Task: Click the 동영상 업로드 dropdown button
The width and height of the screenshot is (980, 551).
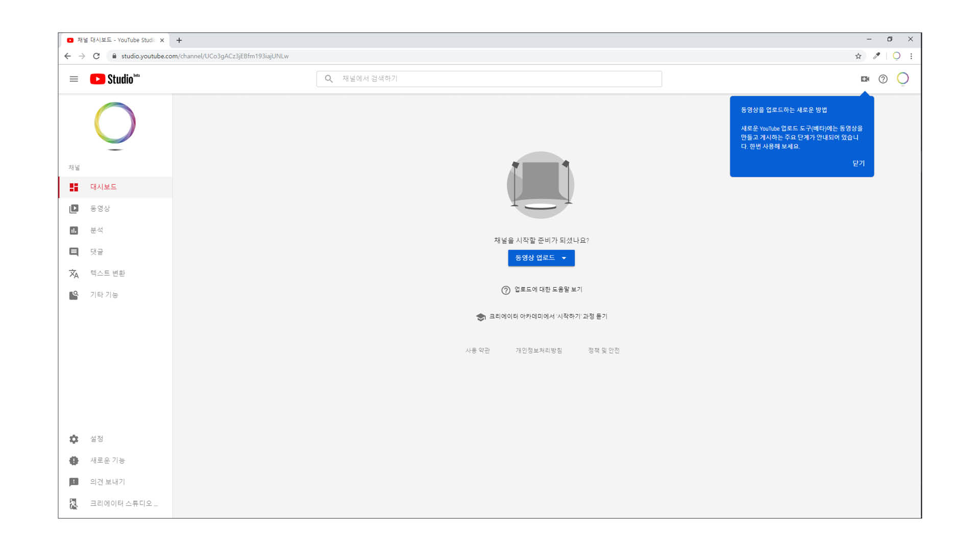Action: click(541, 258)
